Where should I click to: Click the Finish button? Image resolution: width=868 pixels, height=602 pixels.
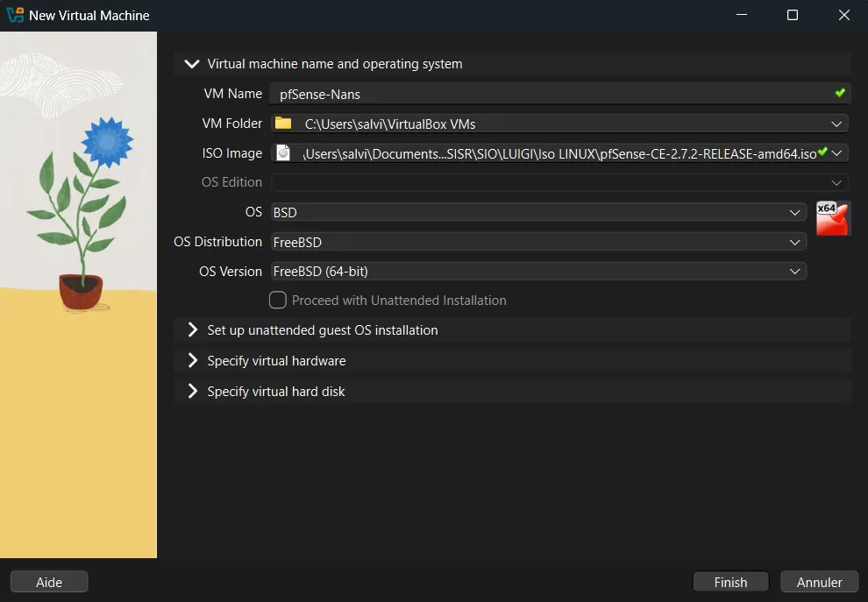730,582
